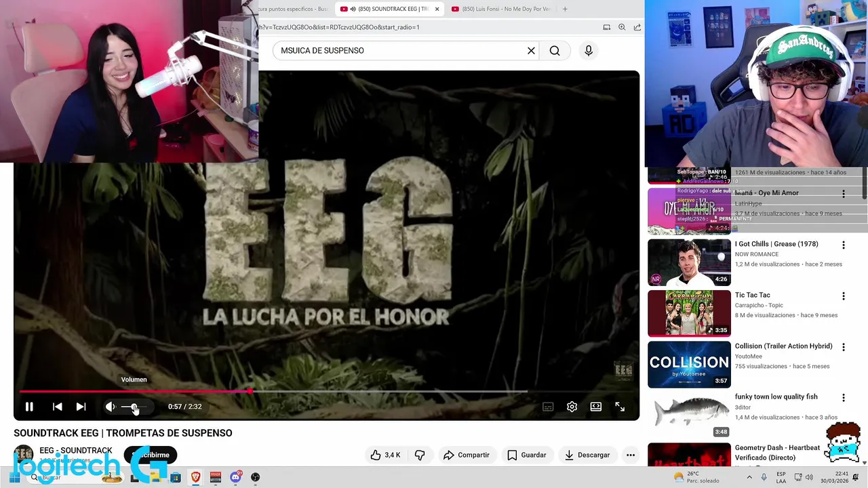Viewport: 868px width, 488px height.
Task: Click the YoutoMee channel name
Action: coord(749,357)
